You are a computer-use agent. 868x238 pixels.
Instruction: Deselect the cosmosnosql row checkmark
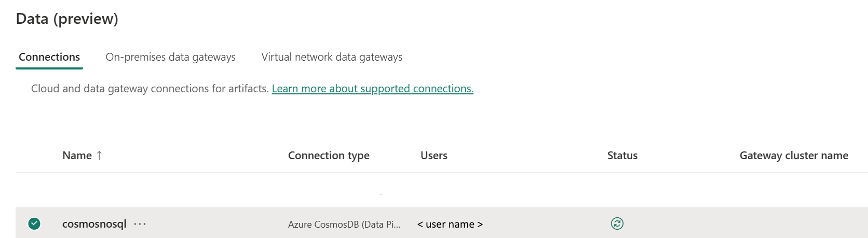tap(34, 223)
